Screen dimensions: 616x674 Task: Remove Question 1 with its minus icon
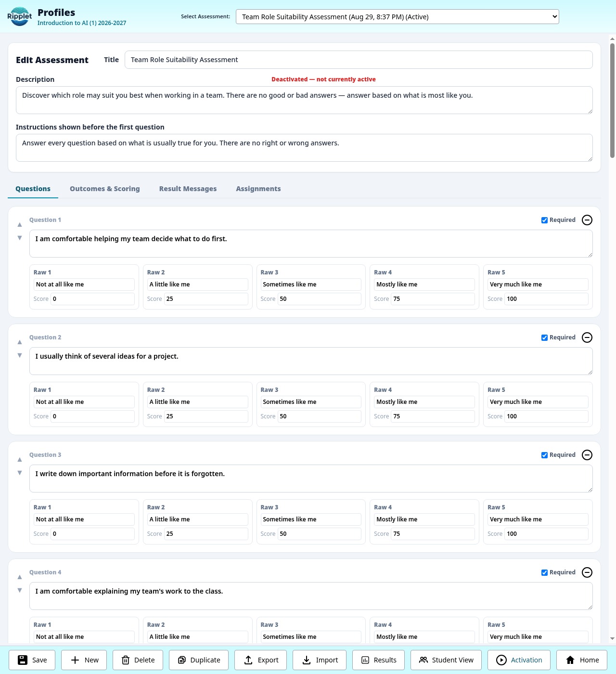(x=587, y=220)
